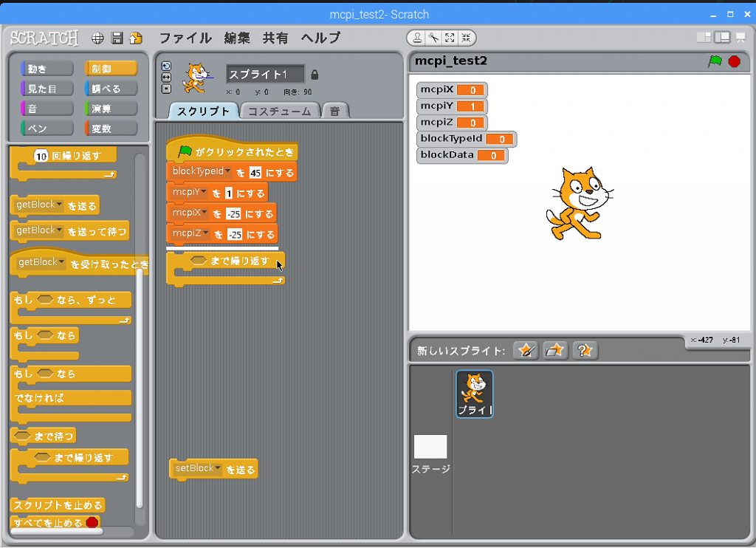This screenshot has height=548, width=756.
Task: Select the 制御 block category
Action: click(x=111, y=69)
